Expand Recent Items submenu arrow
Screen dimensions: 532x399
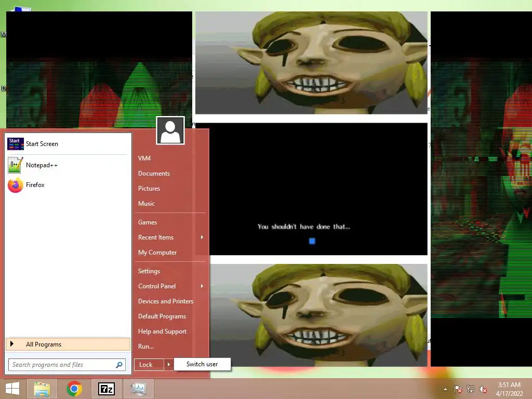pyautogui.click(x=202, y=237)
